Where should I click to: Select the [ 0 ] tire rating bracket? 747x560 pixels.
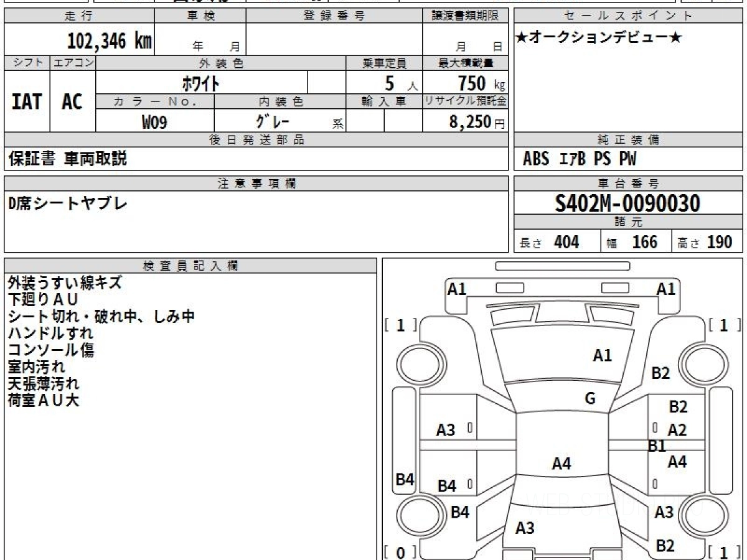tap(402, 552)
